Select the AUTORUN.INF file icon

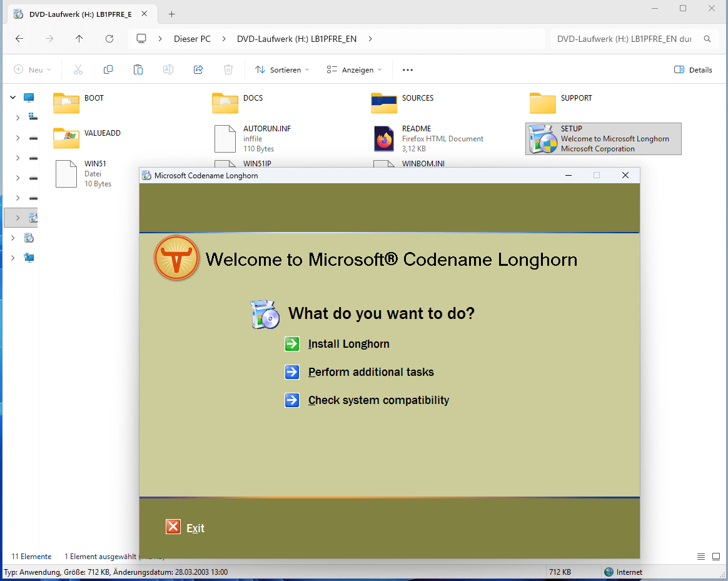point(225,139)
